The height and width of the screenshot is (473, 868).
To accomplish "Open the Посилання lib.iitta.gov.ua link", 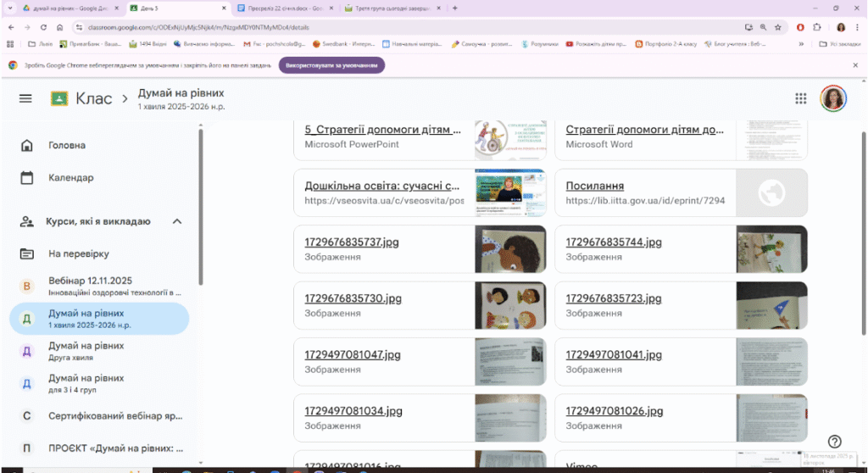I will [681, 192].
